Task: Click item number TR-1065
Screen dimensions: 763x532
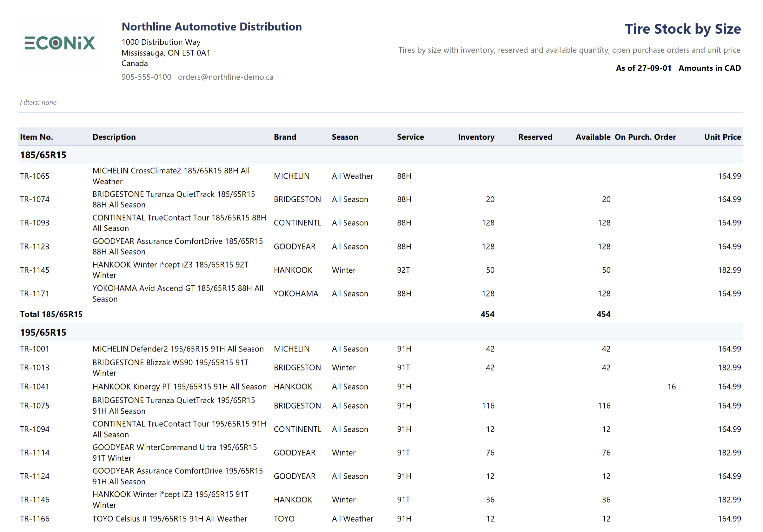Action: (x=35, y=176)
